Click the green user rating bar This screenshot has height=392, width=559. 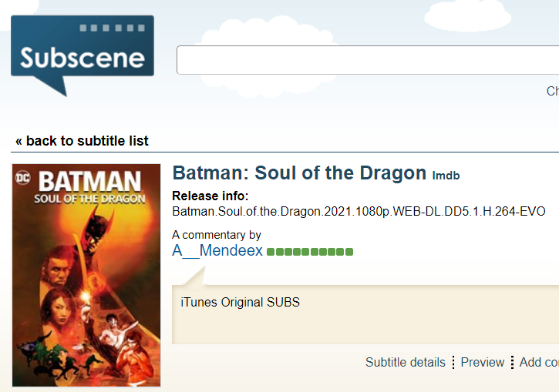(310, 252)
